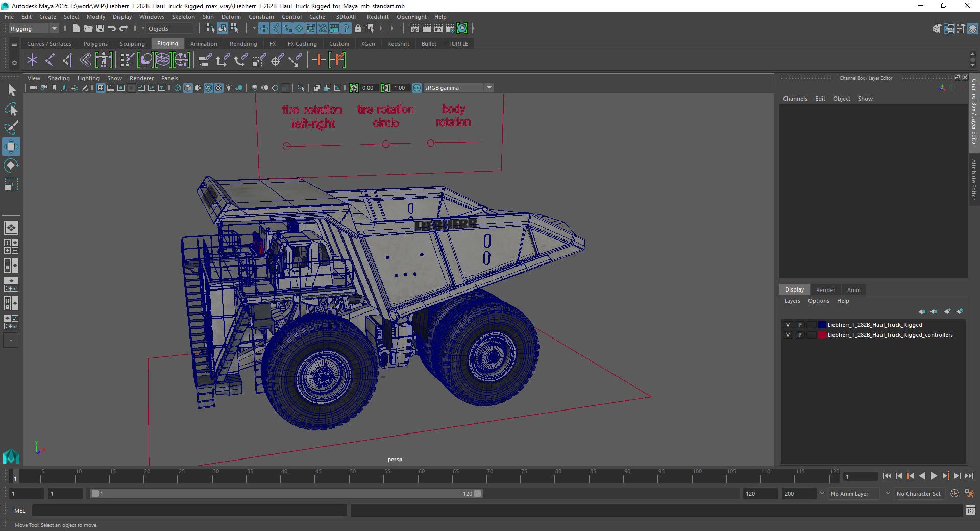This screenshot has width=980, height=531.
Task: Open the Constrain menu
Action: tap(261, 17)
